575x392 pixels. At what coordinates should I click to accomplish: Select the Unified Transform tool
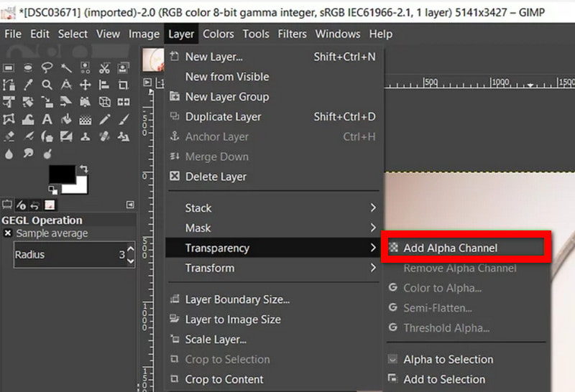9,102
